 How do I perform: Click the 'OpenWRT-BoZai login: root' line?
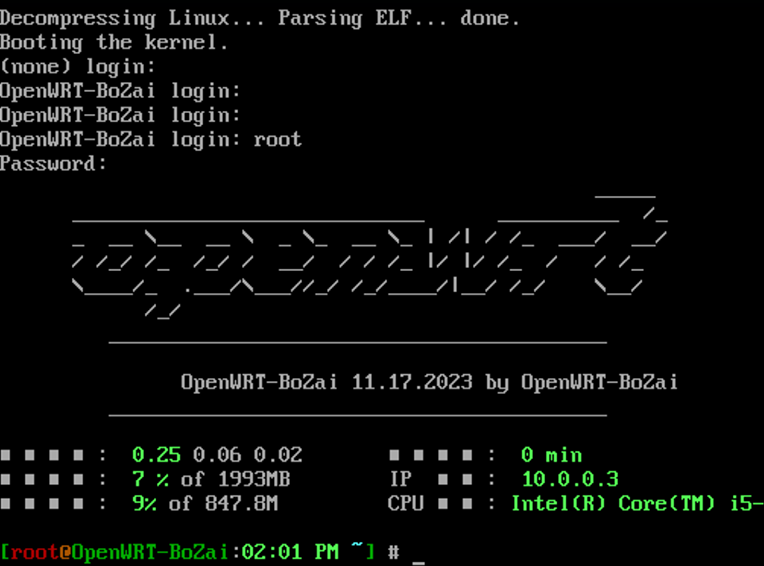click(x=151, y=140)
